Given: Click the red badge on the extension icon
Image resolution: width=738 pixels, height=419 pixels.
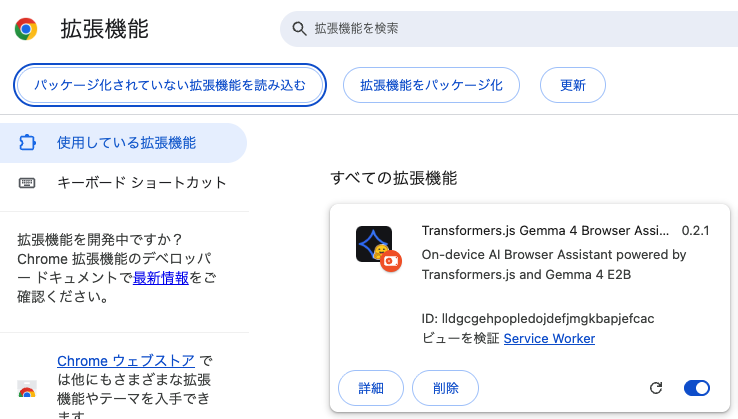Looking at the screenshot, I should (x=390, y=262).
